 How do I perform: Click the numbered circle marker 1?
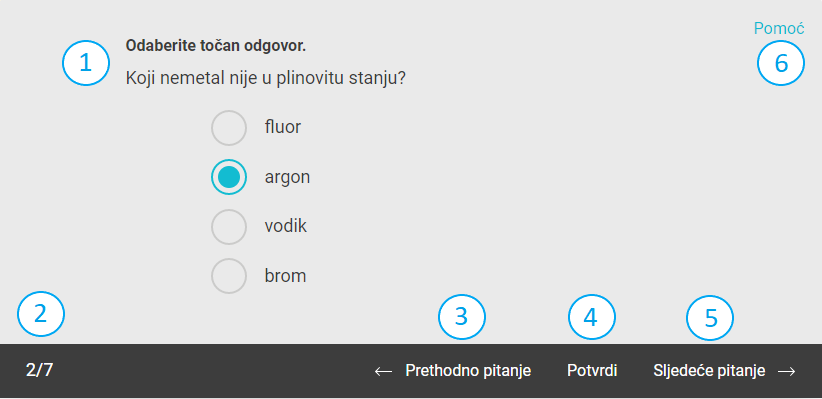coord(86,63)
